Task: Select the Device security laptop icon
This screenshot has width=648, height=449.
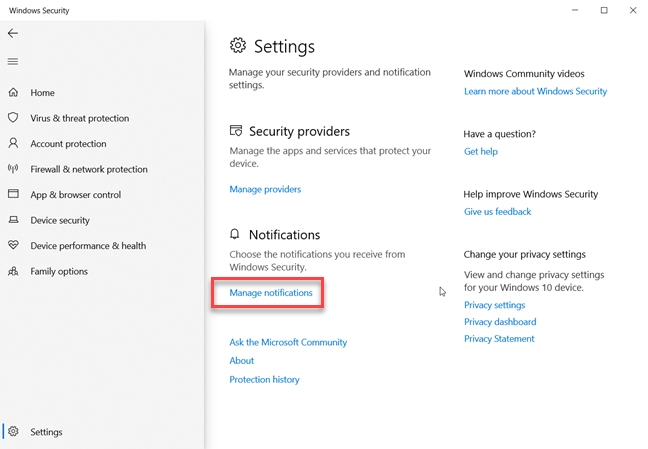Action: (x=13, y=220)
